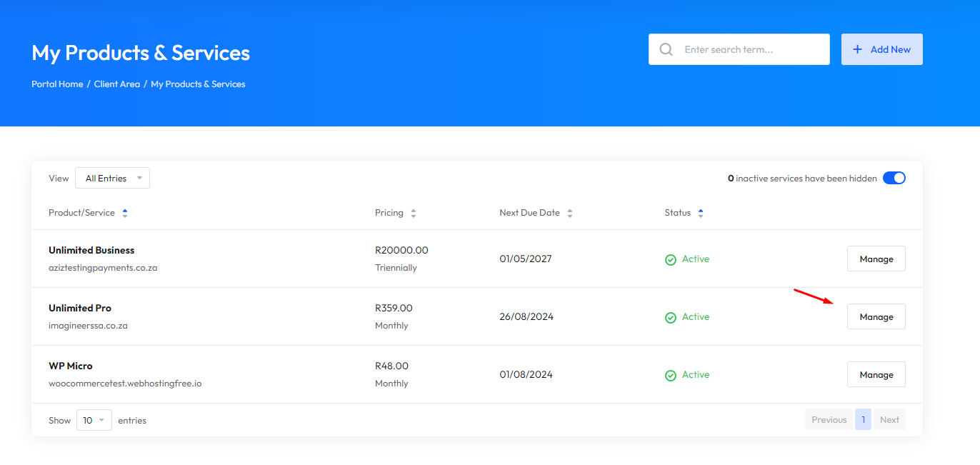The image size is (980, 465).
Task: Open Client Area breadcrumb link
Action: (117, 84)
